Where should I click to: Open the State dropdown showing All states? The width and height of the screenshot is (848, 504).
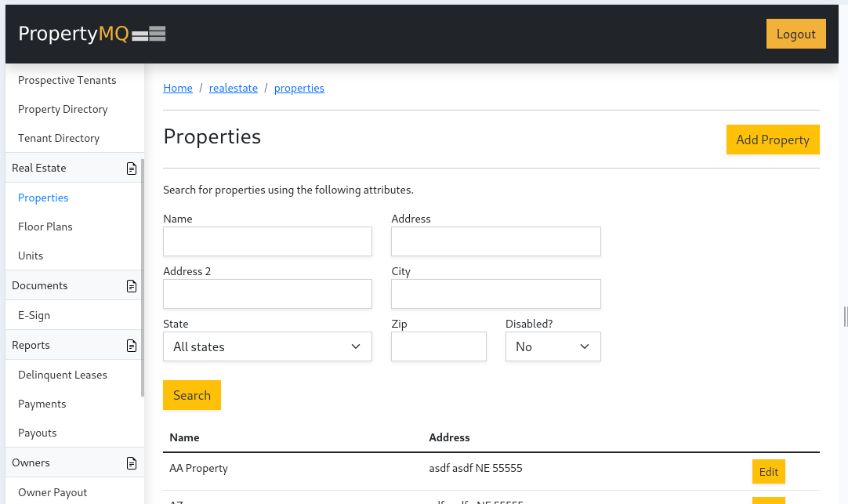267,346
